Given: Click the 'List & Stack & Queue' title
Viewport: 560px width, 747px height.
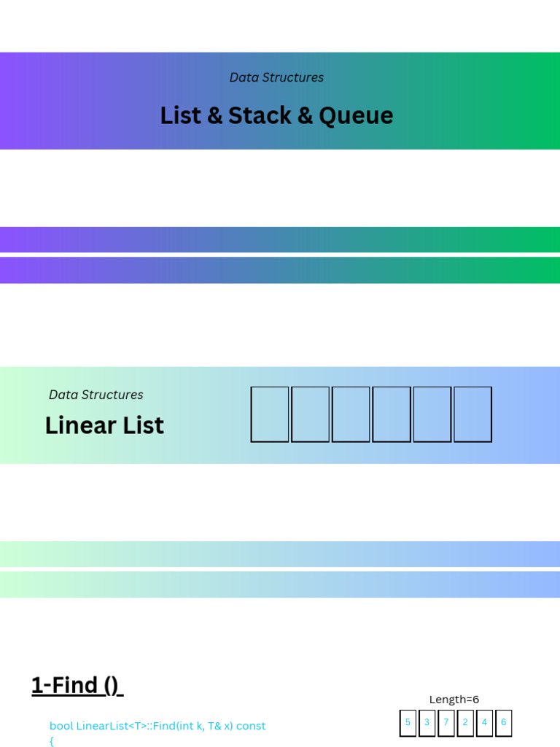Looking at the screenshot, I should (x=276, y=115).
